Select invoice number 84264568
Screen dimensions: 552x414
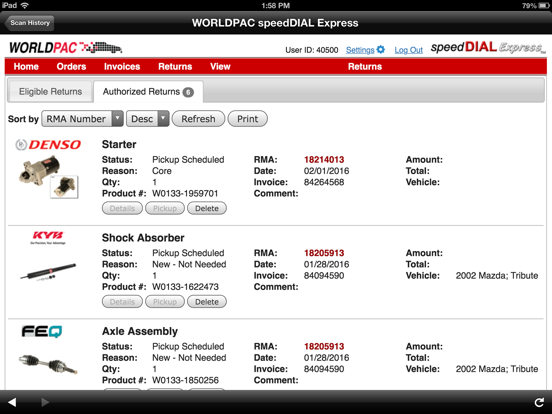[x=324, y=182]
